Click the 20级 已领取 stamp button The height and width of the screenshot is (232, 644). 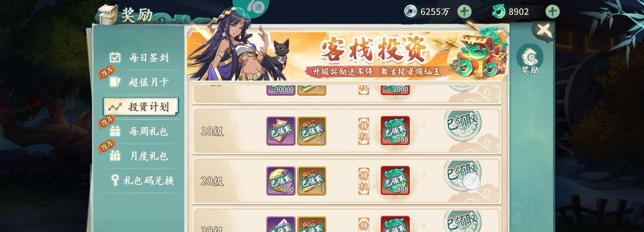tap(463, 175)
